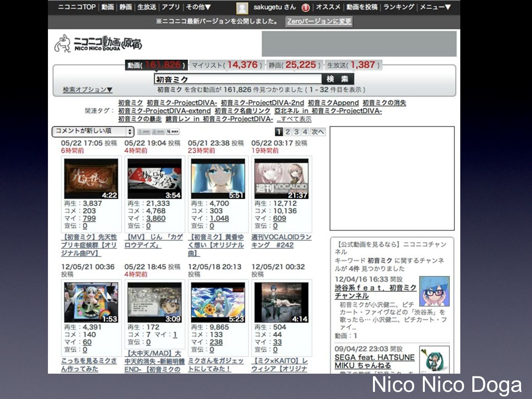Image resolution: width=532 pixels, height=399 pixels.
Task: Click the 検索 search button
Action: click(x=338, y=79)
